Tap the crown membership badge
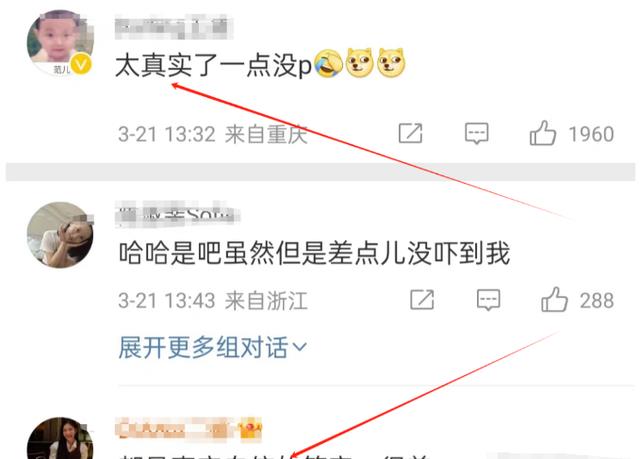The image size is (640, 459). click(250, 429)
